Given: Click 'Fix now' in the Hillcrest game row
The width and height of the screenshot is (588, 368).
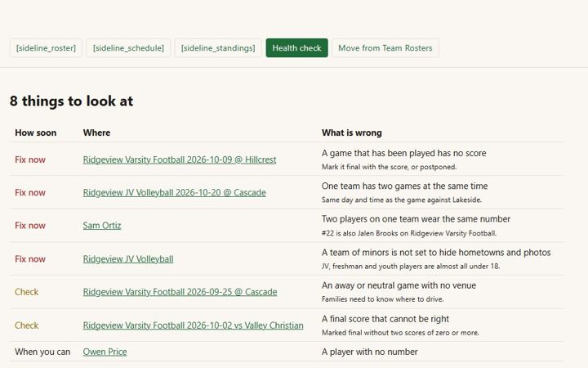Looking at the screenshot, I should point(30,159).
